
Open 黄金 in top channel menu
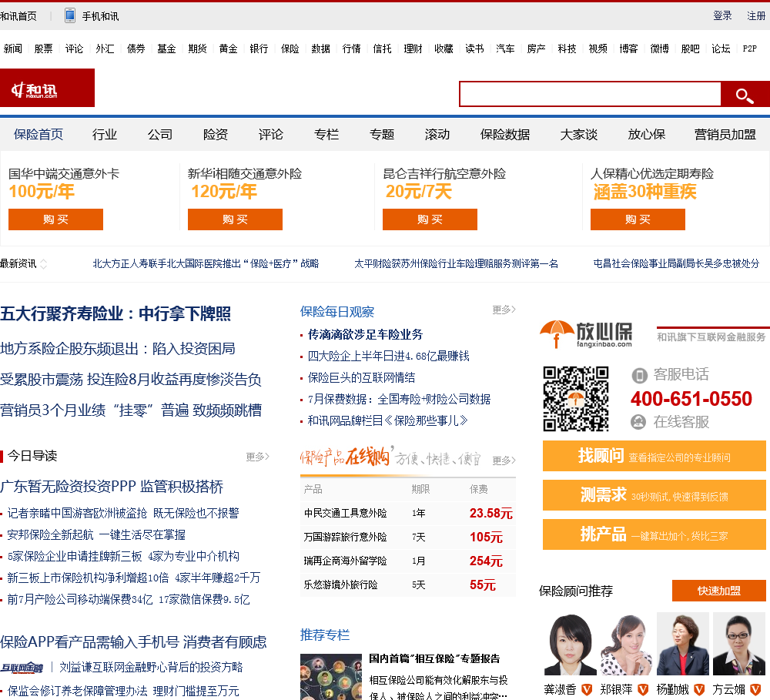click(x=229, y=49)
